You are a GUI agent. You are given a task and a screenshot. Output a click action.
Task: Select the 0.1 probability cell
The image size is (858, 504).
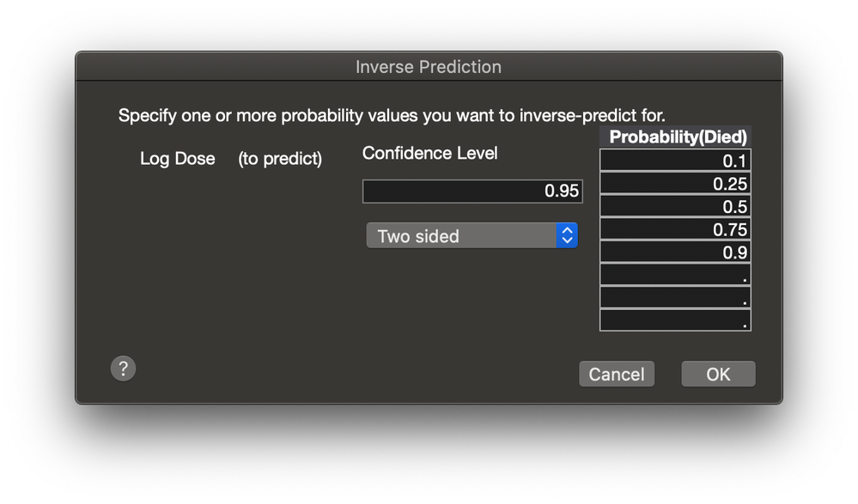pyautogui.click(x=675, y=161)
